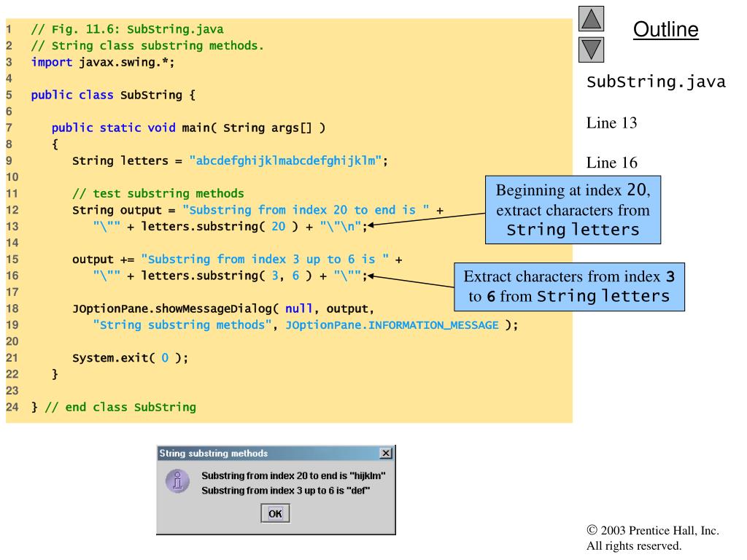Click the '// Fig. 11.6: SubString.java' comment
Viewport: 747px width, 560px height.
(127, 29)
